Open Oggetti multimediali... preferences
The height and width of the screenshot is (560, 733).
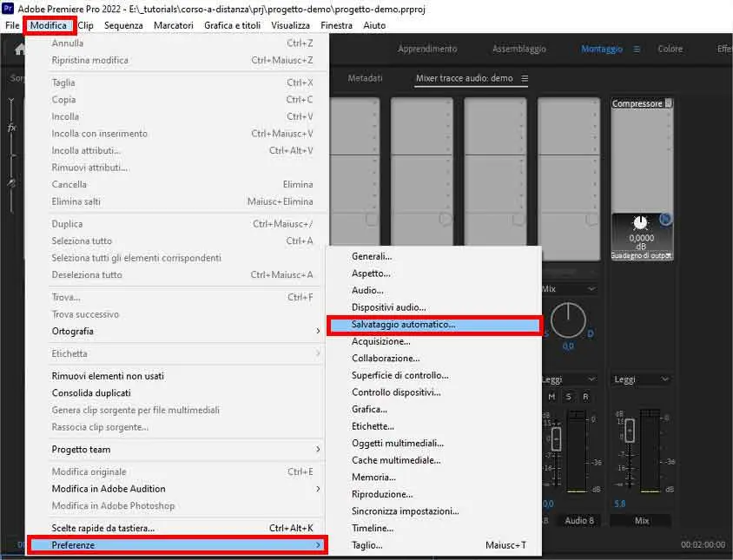pos(434,443)
